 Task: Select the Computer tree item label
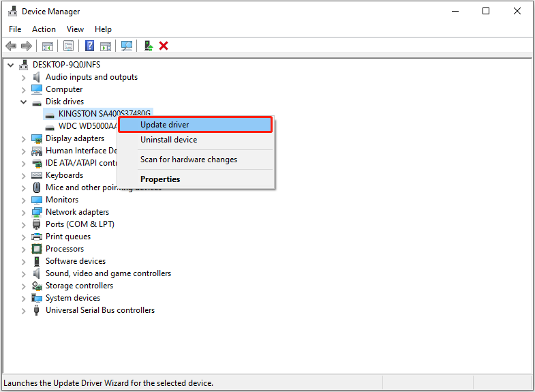point(64,89)
